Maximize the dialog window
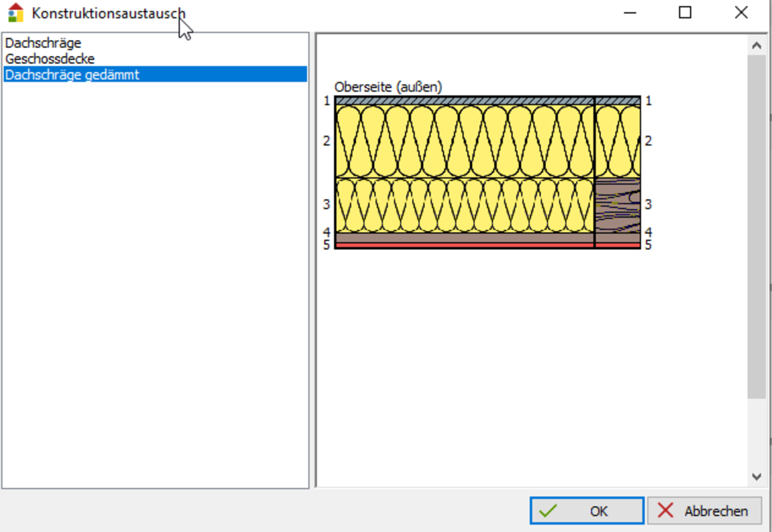The height and width of the screenshot is (532, 772). pos(685,13)
